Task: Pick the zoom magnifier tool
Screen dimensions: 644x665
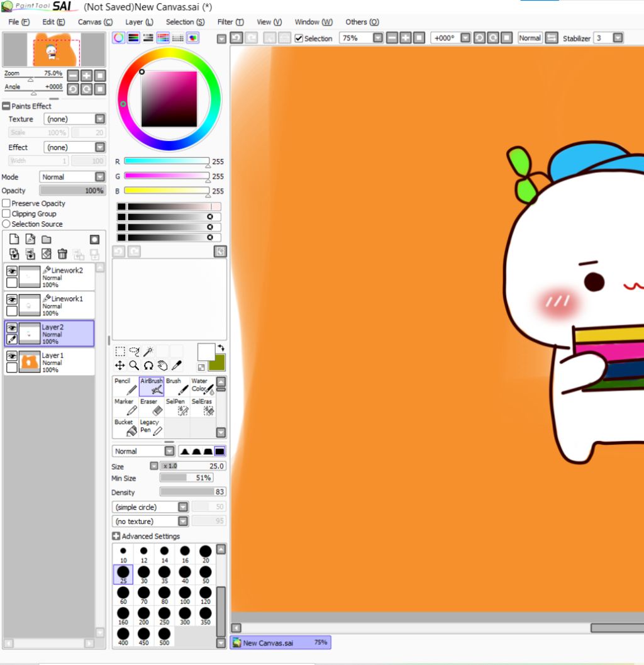Action: tap(134, 366)
